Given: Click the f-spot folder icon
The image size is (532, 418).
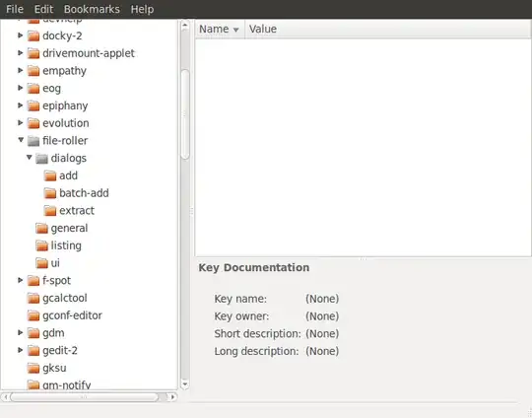Looking at the screenshot, I should [x=33, y=281].
